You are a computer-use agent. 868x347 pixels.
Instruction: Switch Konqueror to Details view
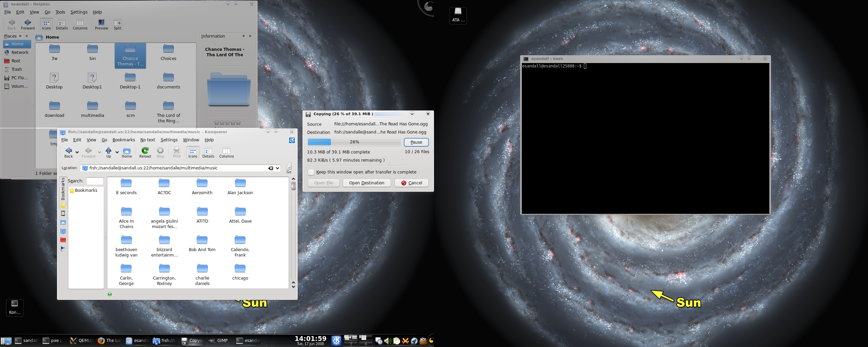pyautogui.click(x=208, y=152)
